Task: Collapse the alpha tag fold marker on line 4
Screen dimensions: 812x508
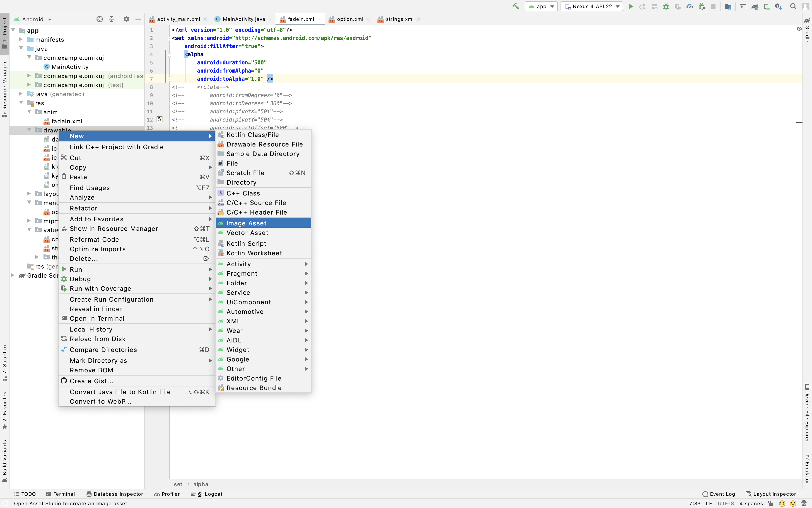Action: coord(169,54)
